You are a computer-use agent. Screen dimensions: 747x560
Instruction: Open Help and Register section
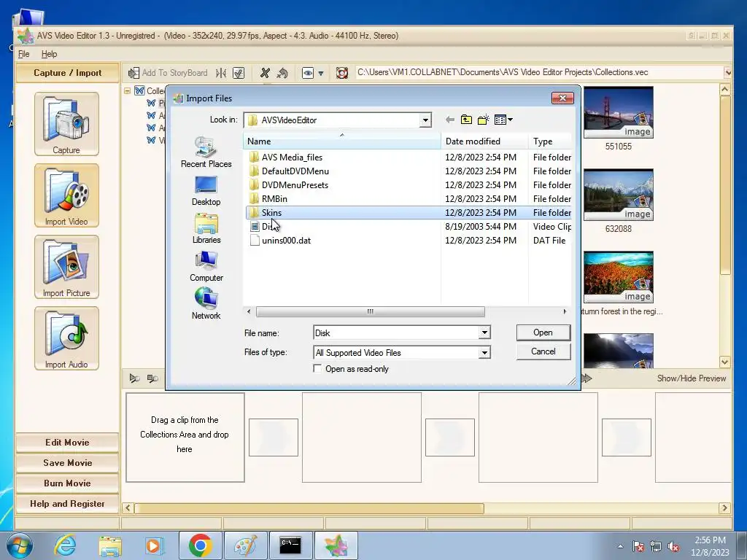click(67, 504)
